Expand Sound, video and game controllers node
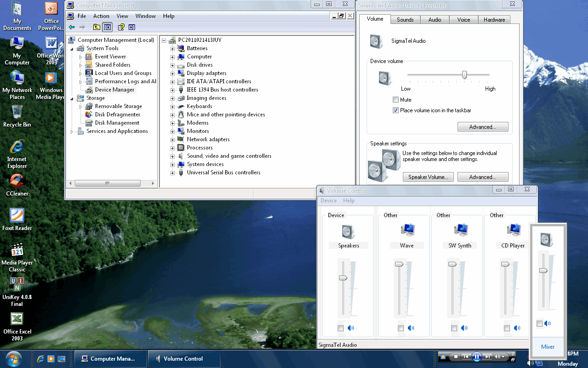Image resolution: width=588 pixels, height=368 pixels. 173,156
